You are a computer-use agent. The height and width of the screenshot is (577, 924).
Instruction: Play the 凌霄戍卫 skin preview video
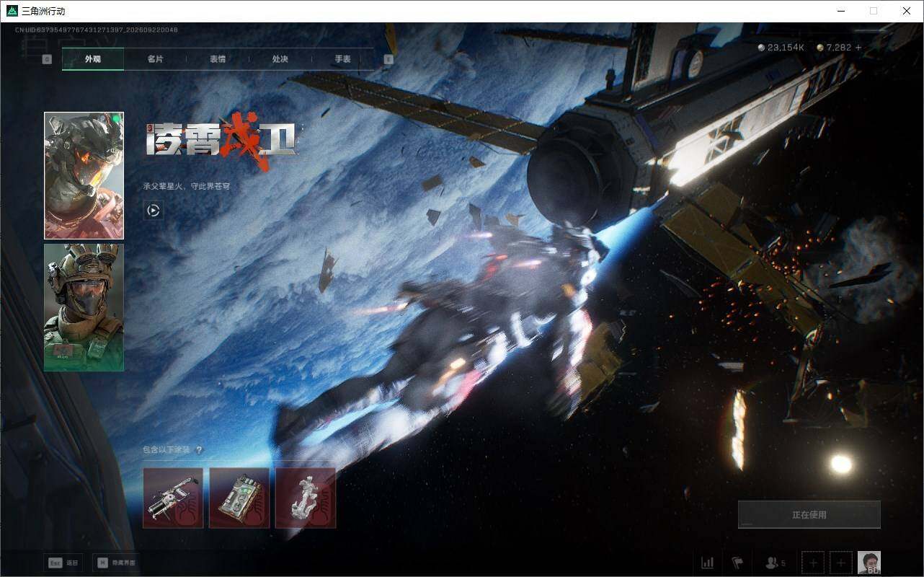coord(153,210)
